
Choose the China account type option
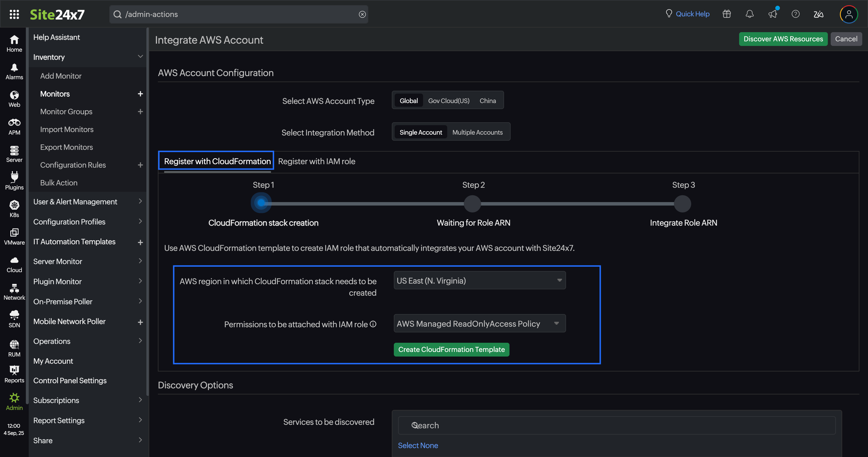487,101
